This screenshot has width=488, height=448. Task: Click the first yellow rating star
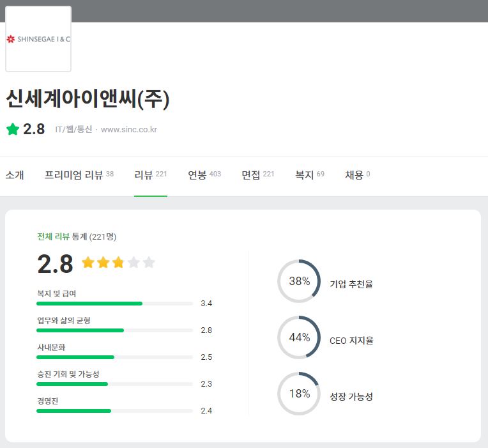[88, 263]
